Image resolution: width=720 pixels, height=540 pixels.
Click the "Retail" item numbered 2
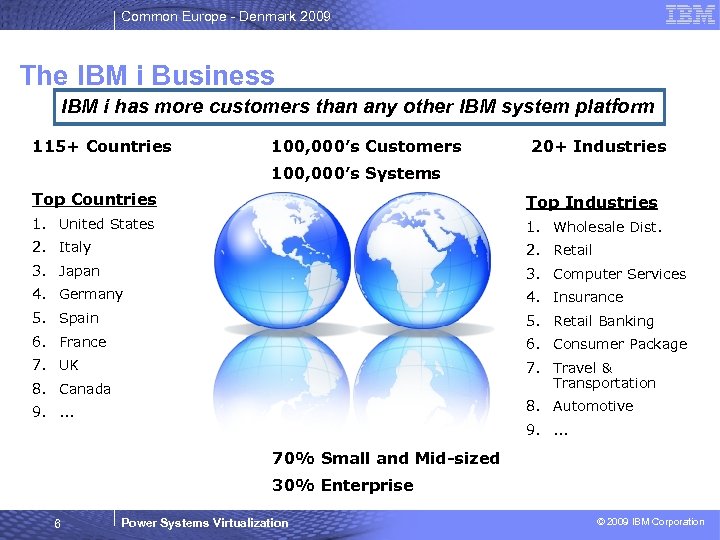573,250
